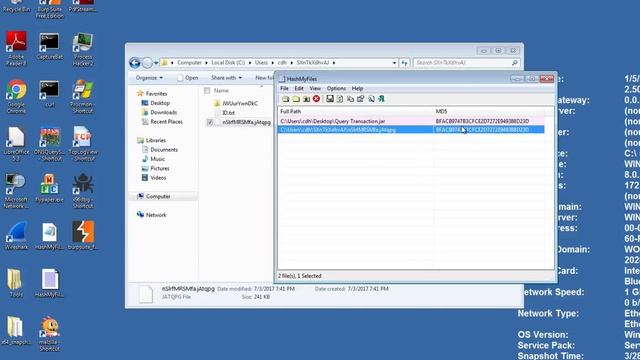The image size is (640, 360).
Task: Click the Name column header in Explorer
Action: point(221,91)
